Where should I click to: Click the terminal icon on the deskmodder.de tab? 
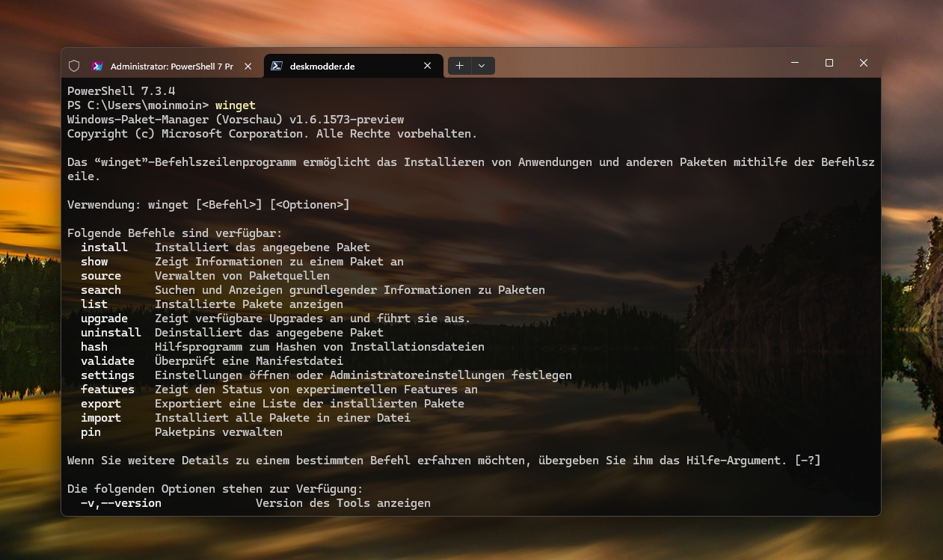click(276, 66)
